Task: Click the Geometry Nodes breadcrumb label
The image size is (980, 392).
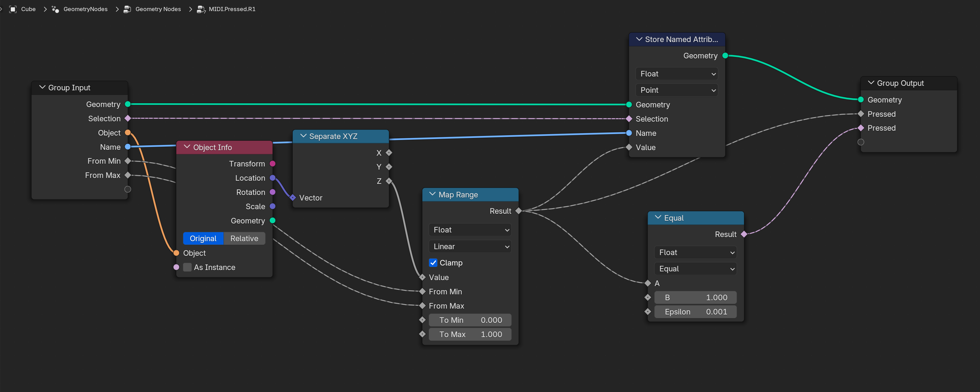Action: click(158, 9)
